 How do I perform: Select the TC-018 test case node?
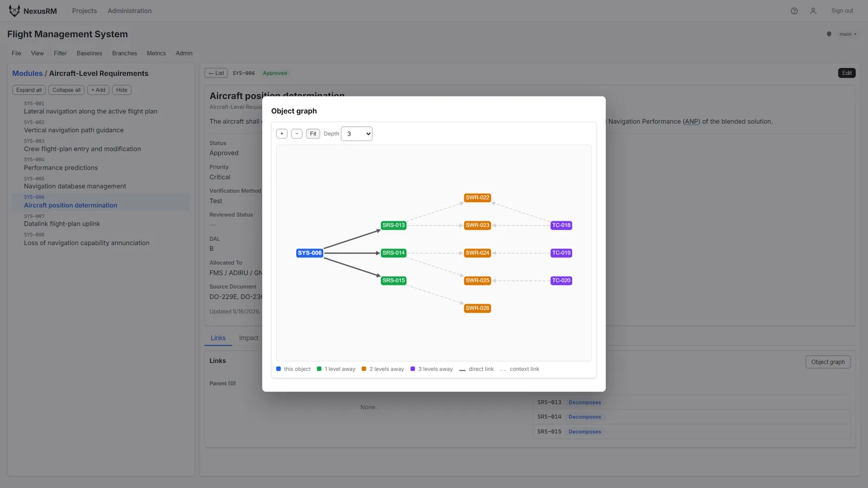(x=561, y=226)
